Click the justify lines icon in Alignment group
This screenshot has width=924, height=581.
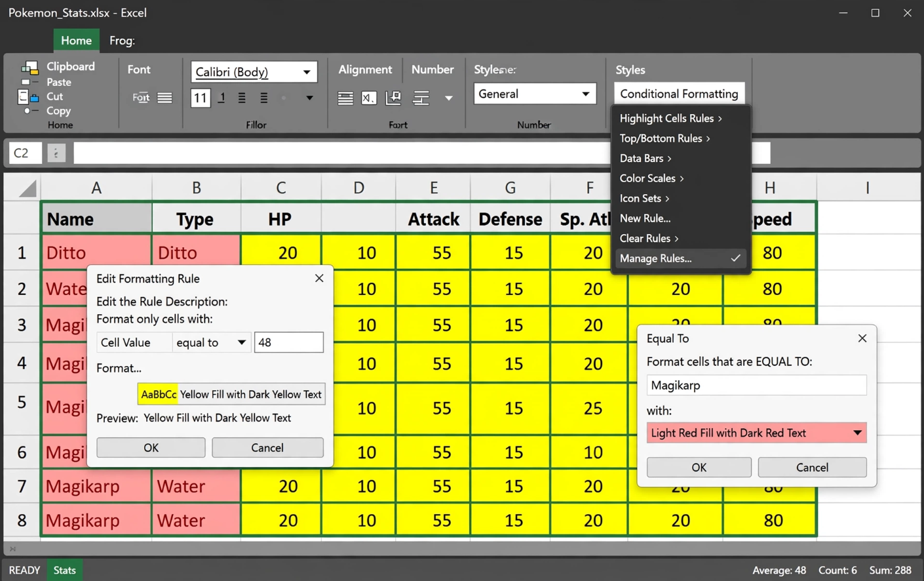(345, 98)
